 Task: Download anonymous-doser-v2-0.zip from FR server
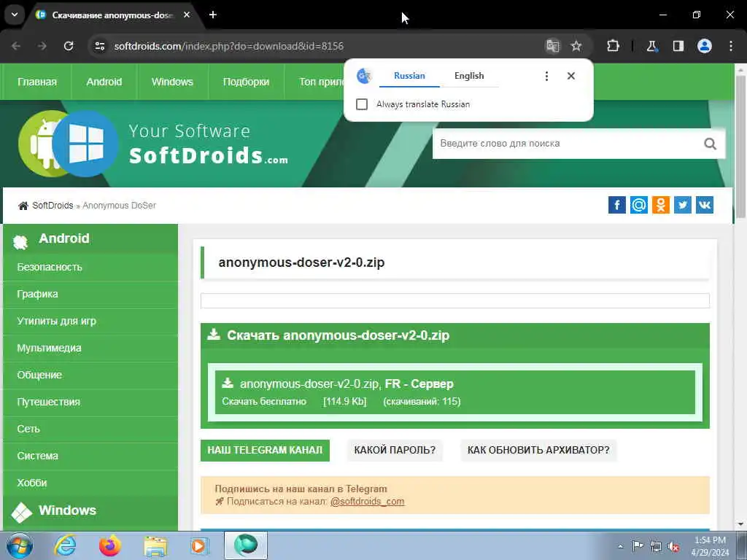[455, 392]
